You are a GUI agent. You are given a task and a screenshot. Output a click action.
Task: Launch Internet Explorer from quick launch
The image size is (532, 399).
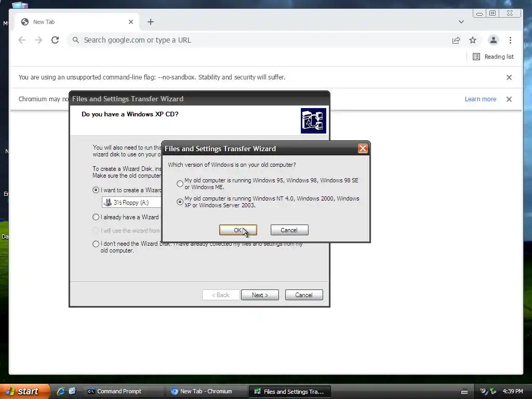pyautogui.click(x=61, y=391)
